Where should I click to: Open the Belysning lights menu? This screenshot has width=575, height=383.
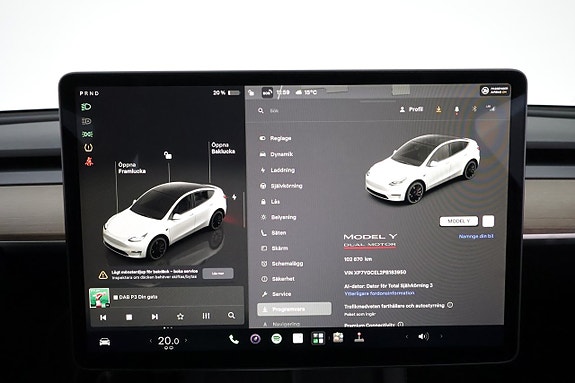pos(278,217)
